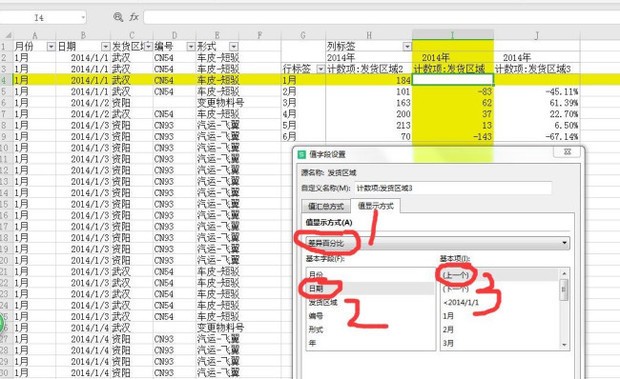
Task: Click the green WPS icon in dialog title
Action: (302, 154)
